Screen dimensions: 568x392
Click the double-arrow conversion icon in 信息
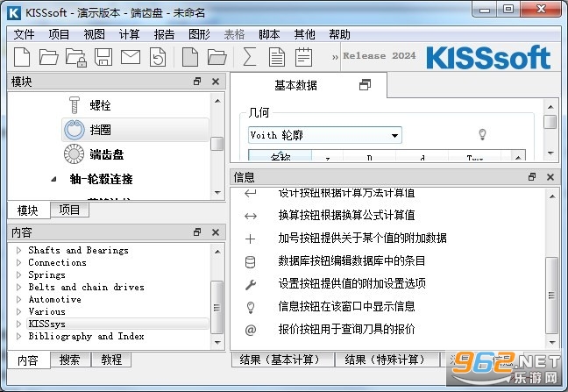point(251,217)
